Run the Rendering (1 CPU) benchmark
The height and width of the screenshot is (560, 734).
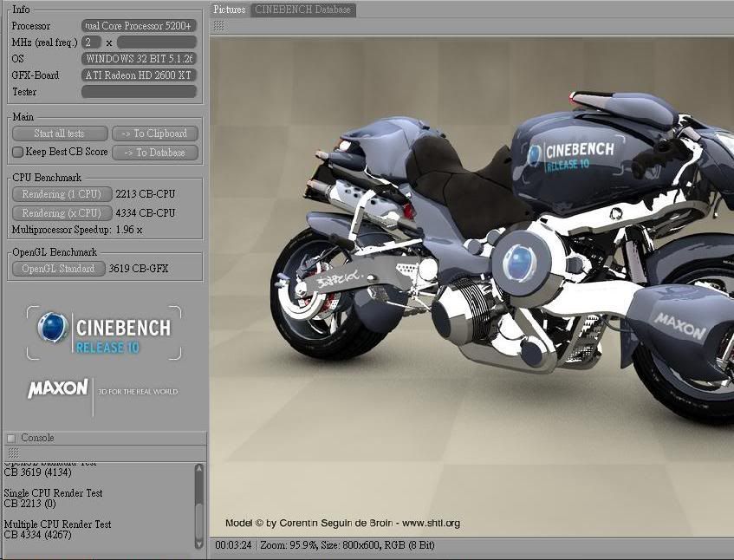(x=62, y=194)
